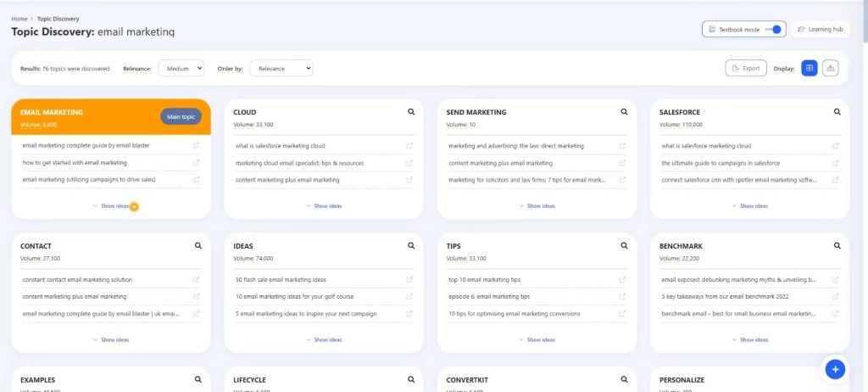Click the SALESFORCE card title
This screenshot has height=392, width=868.
[682, 112]
